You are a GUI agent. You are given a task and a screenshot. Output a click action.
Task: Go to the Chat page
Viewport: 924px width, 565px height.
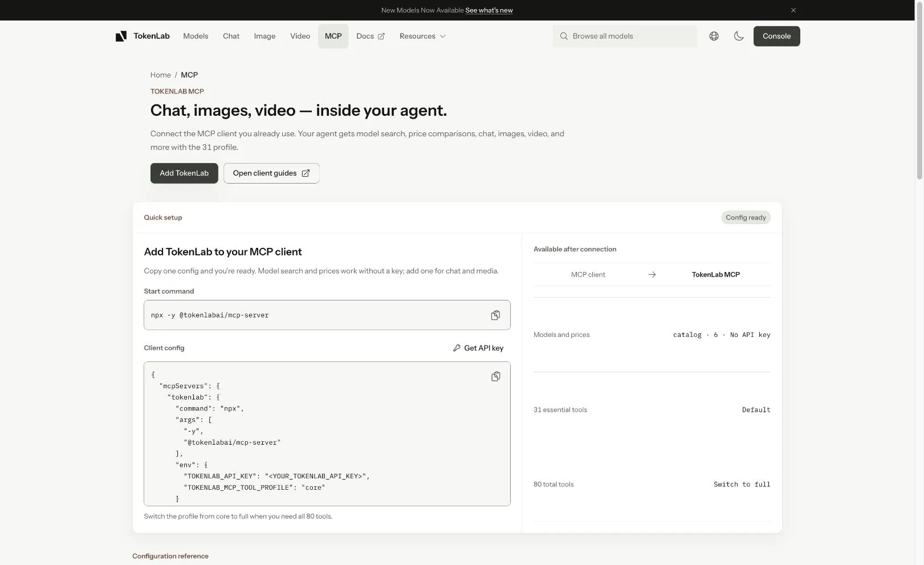[x=231, y=36]
